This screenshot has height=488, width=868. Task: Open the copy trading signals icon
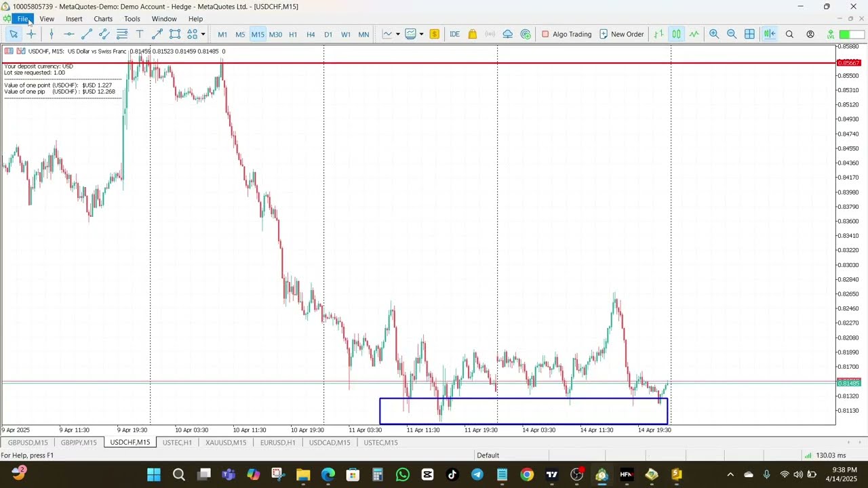[x=526, y=34]
